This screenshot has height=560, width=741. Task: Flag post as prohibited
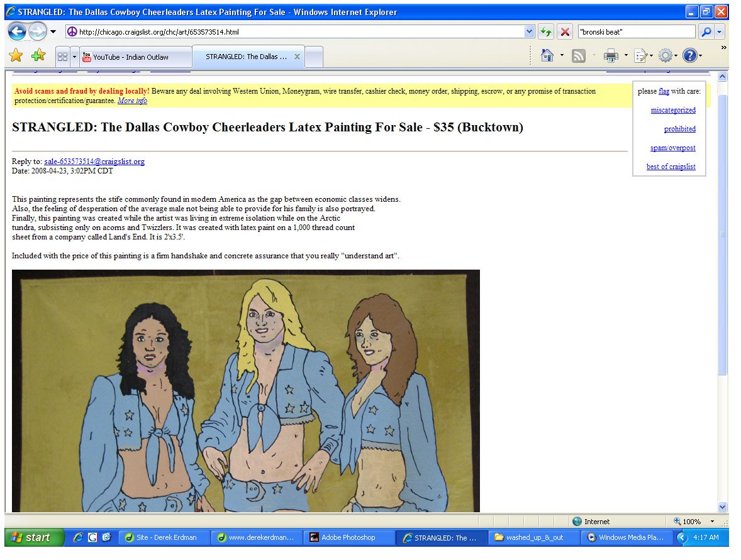[x=679, y=129]
